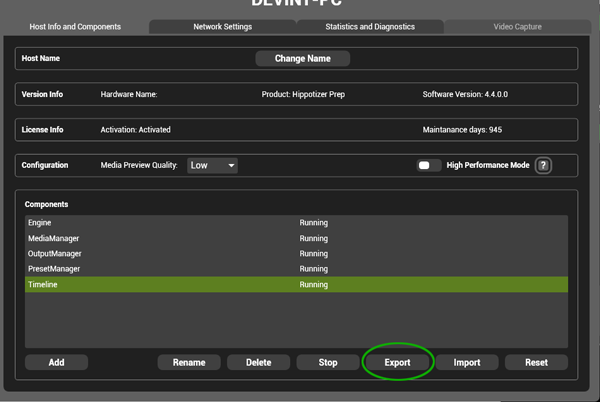600x402 pixels.
Task: Click Activation: Activated text
Action: point(135,130)
